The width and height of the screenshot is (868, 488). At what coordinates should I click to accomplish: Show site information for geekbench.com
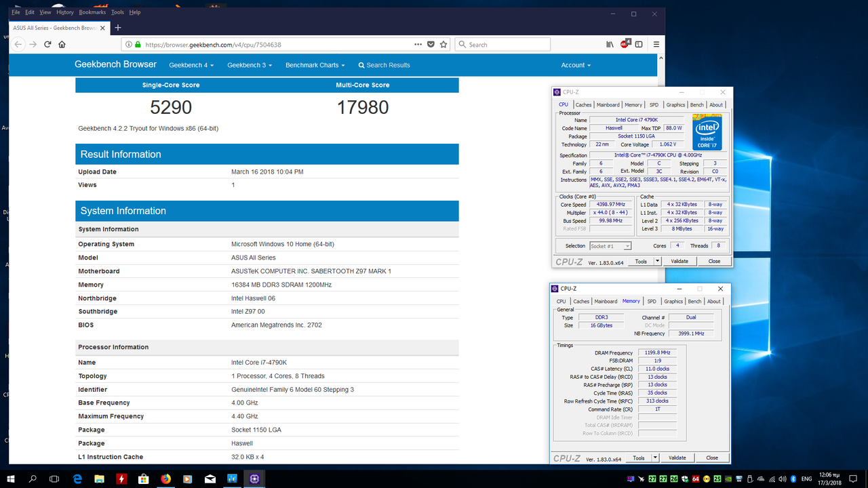pos(128,45)
